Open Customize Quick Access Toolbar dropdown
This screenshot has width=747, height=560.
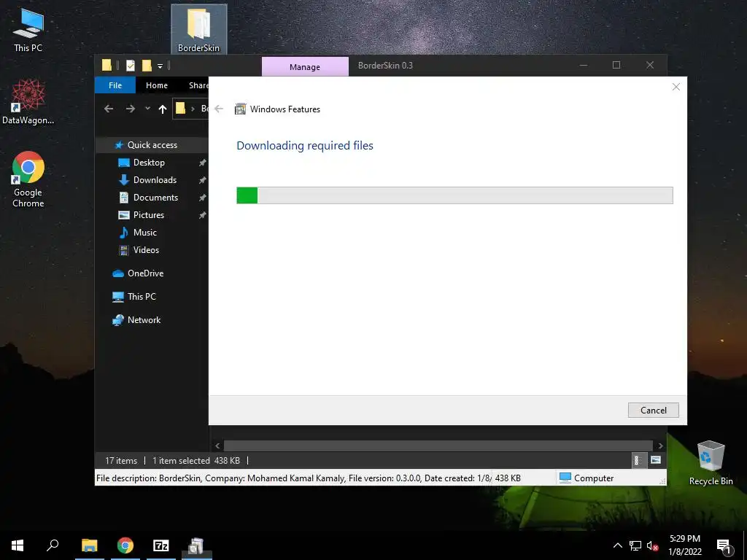click(x=160, y=66)
